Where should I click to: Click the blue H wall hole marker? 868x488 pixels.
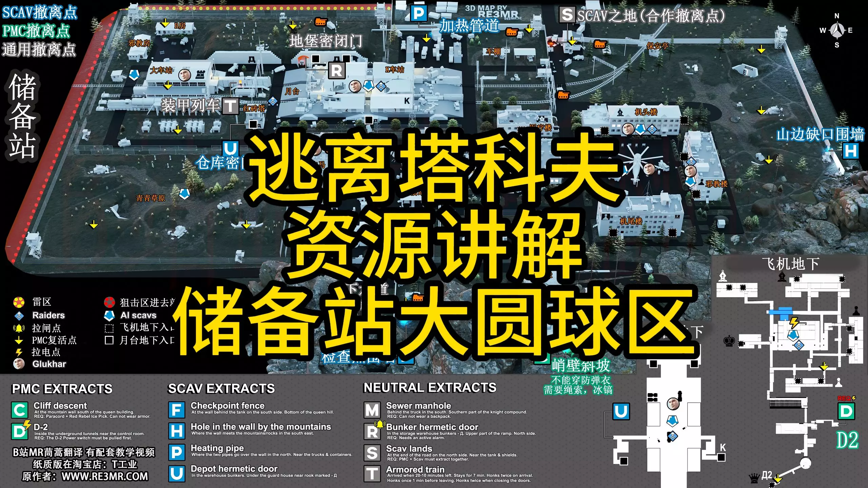click(x=850, y=151)
